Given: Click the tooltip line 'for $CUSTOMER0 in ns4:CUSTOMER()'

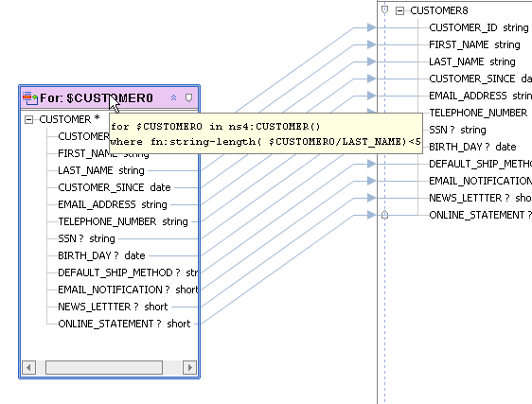Looking at the screenshot, I should pyautogui.click(x=216, y=127).
